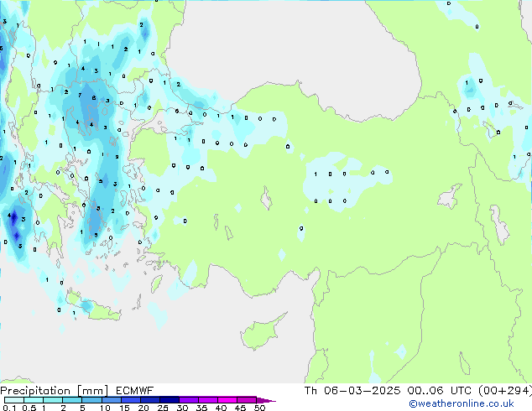Pick the 30–35 mm purple legend swatch
This screenshot has height=411, width=532.
188,400
